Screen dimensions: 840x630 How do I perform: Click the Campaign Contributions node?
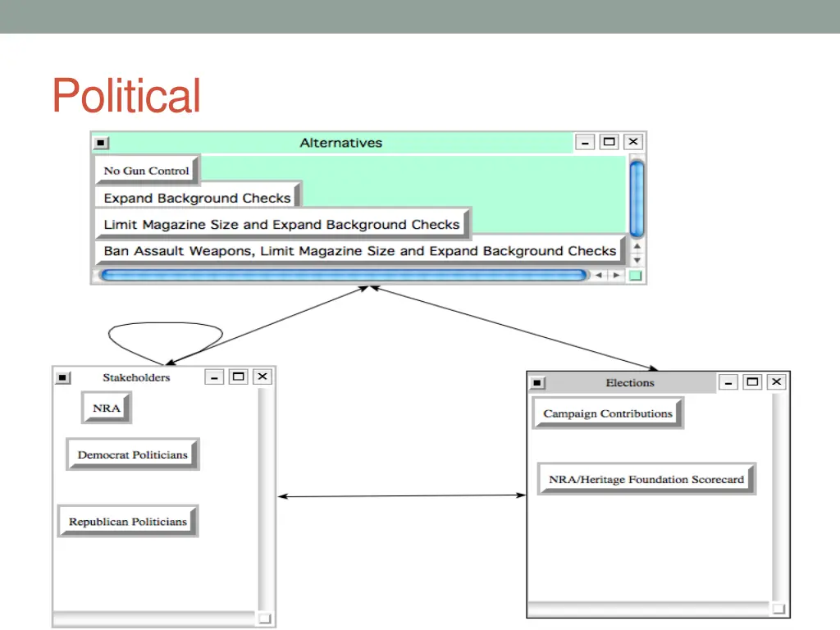[608, 413]
